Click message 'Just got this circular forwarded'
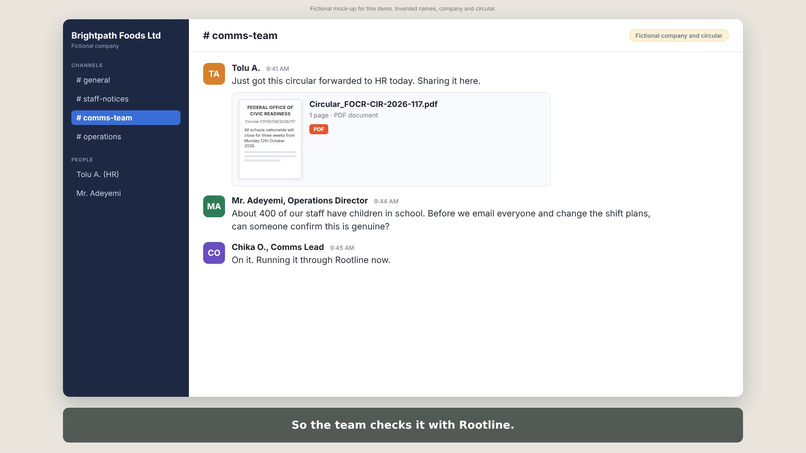 point(356,81)
